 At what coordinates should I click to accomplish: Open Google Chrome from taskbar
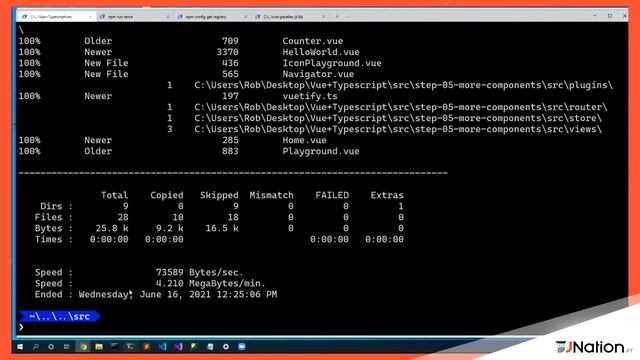(x=84, y=347)
